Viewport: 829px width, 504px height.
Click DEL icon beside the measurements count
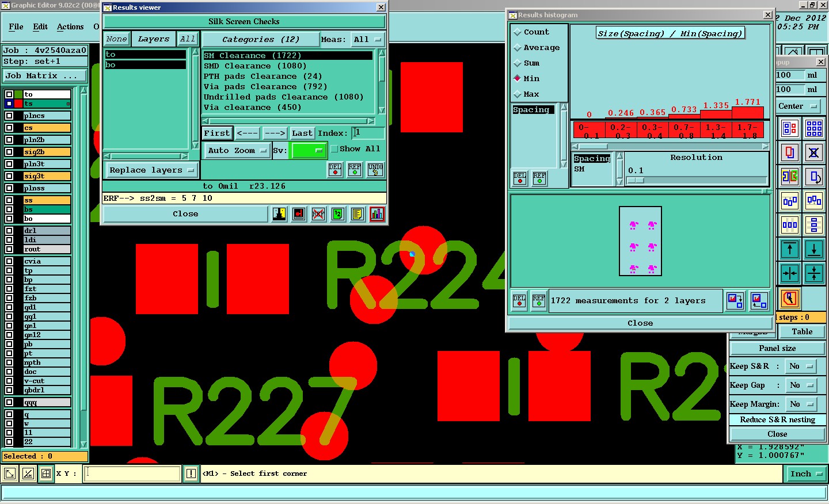519,301
